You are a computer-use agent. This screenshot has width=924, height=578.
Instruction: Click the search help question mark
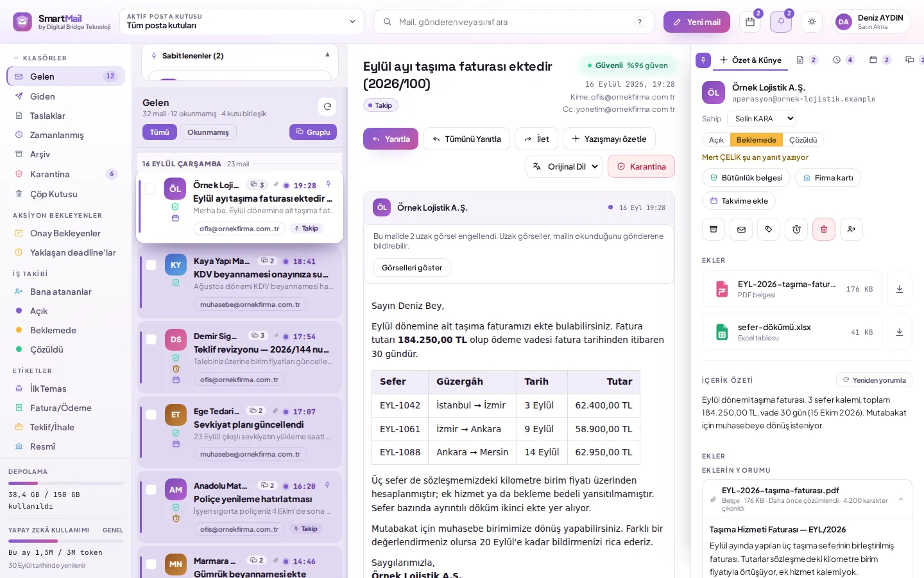point(639,22)
